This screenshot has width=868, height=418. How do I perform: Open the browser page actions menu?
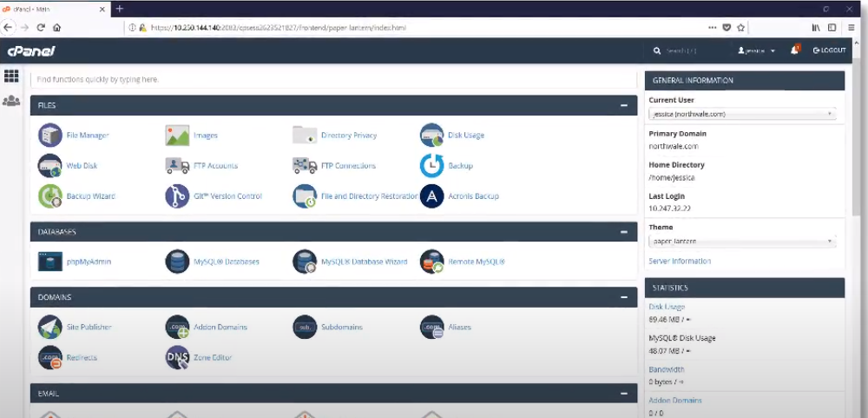click(x=713, y=27)
